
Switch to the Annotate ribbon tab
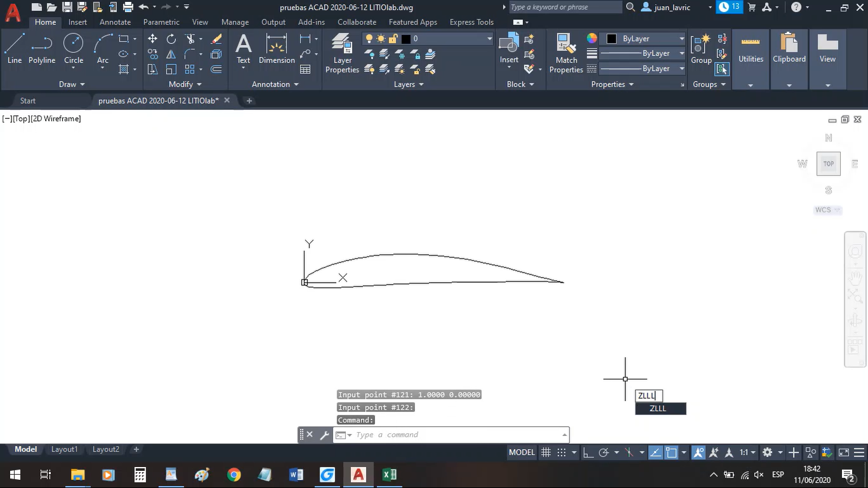(x=115, y=22)
